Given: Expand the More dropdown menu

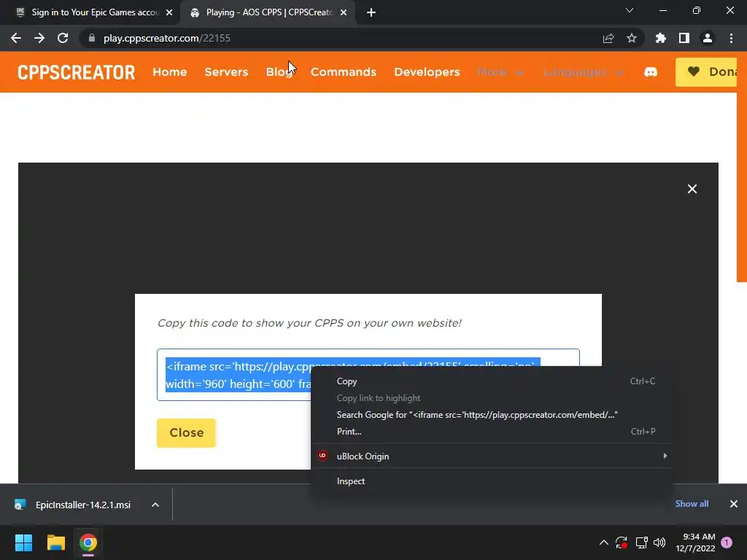Looking at the screenshot, I should [500, 72].
